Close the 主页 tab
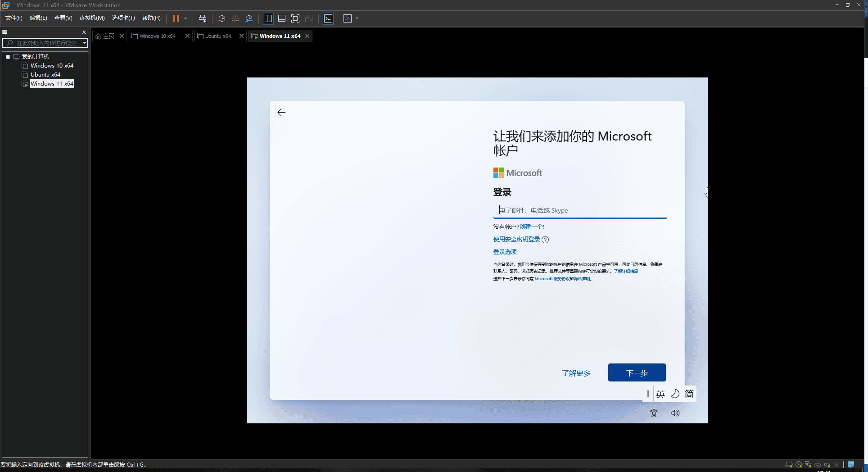Screen dimensions: 868x472 pos(122,36)
